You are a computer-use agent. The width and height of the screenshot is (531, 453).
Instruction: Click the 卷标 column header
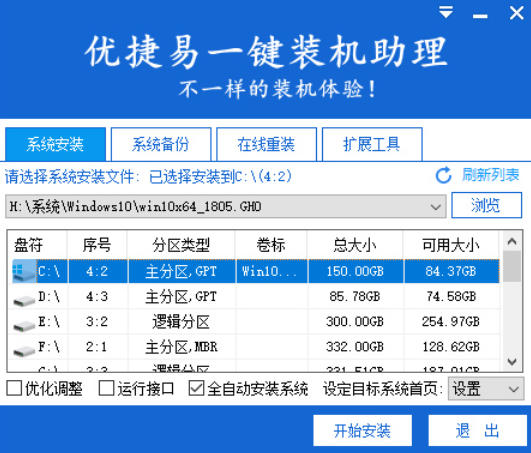271,245
